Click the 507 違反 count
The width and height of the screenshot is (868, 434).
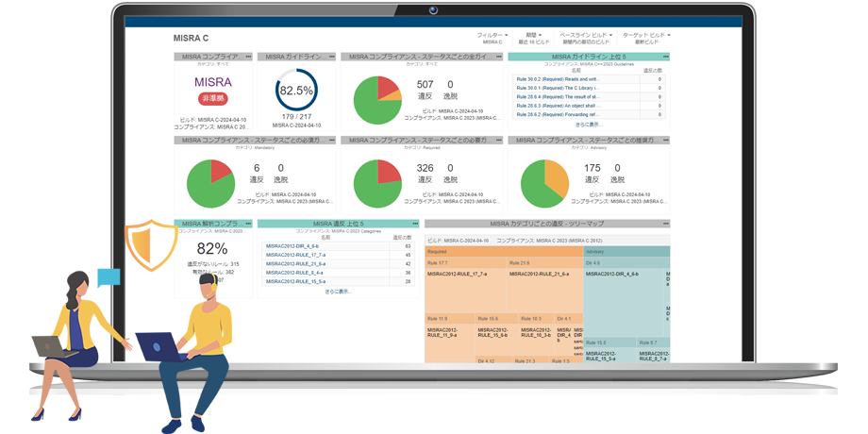click(426, 85)
